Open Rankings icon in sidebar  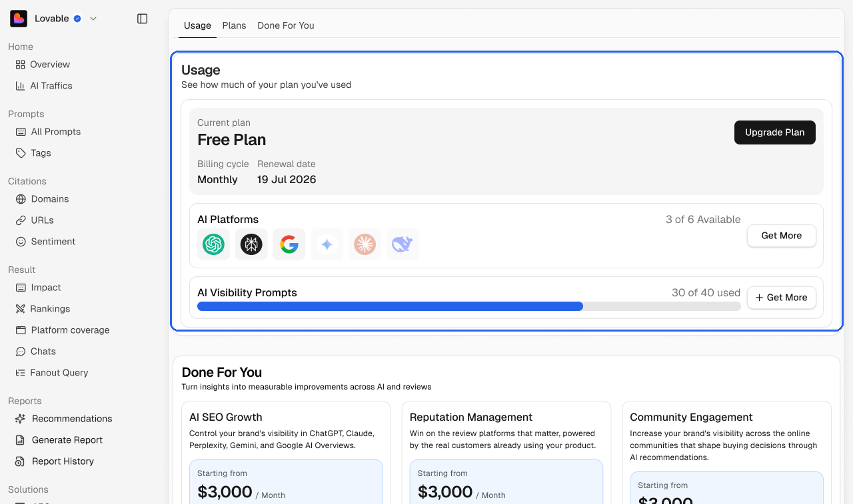click(21, 309)
